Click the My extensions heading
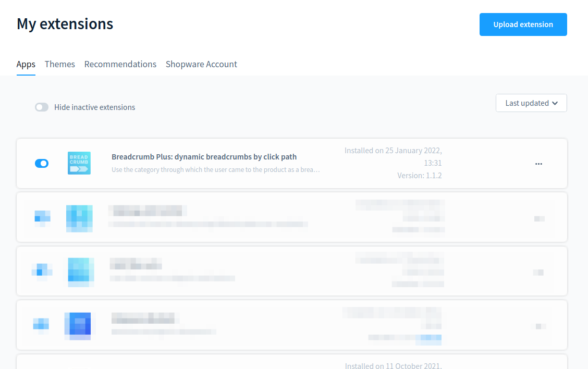This screenshot has width=588, height=369. (65, 24)
